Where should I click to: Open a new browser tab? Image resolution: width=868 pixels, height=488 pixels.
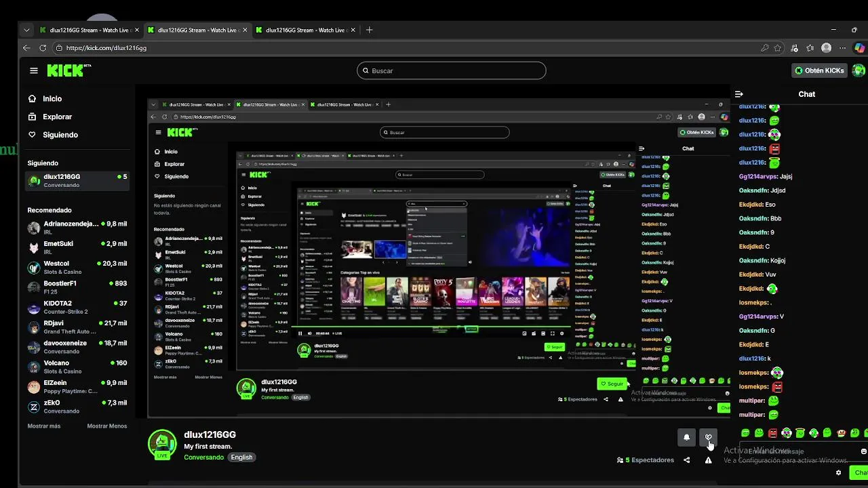tap(369, 30)
